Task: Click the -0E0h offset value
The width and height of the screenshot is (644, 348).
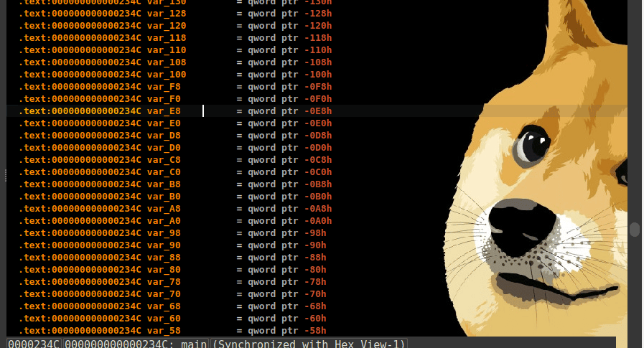Action: (318, 123)
